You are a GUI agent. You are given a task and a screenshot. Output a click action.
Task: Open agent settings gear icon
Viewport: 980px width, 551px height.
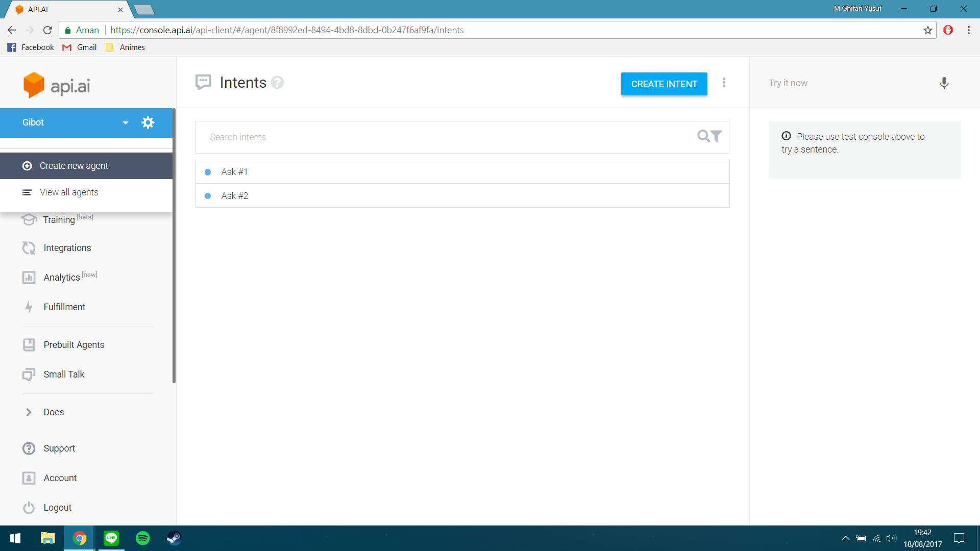[x=148, y=122]
